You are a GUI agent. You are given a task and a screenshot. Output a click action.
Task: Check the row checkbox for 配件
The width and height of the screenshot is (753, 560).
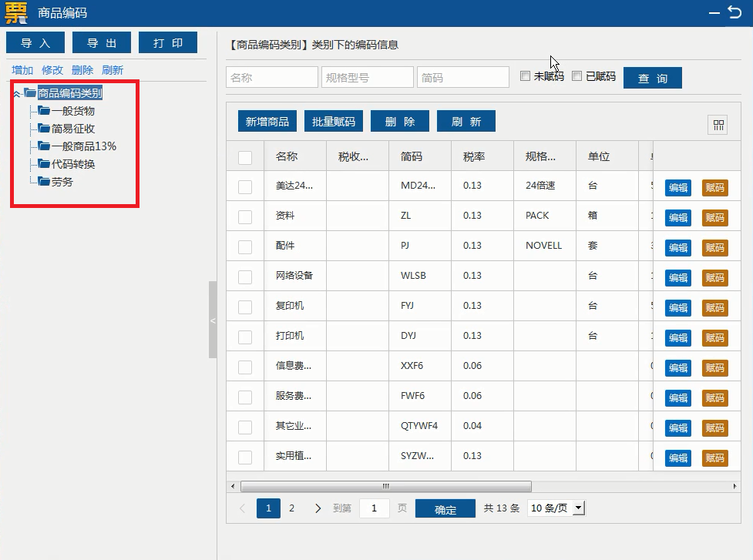(245, 246)
